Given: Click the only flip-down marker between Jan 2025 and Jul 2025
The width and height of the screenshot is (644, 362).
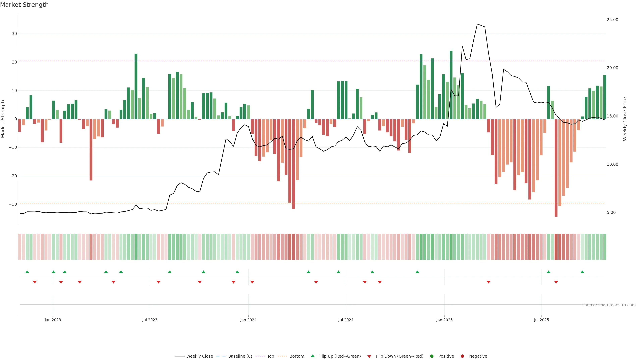Looking at the screenshot, I should coord(489,282).
